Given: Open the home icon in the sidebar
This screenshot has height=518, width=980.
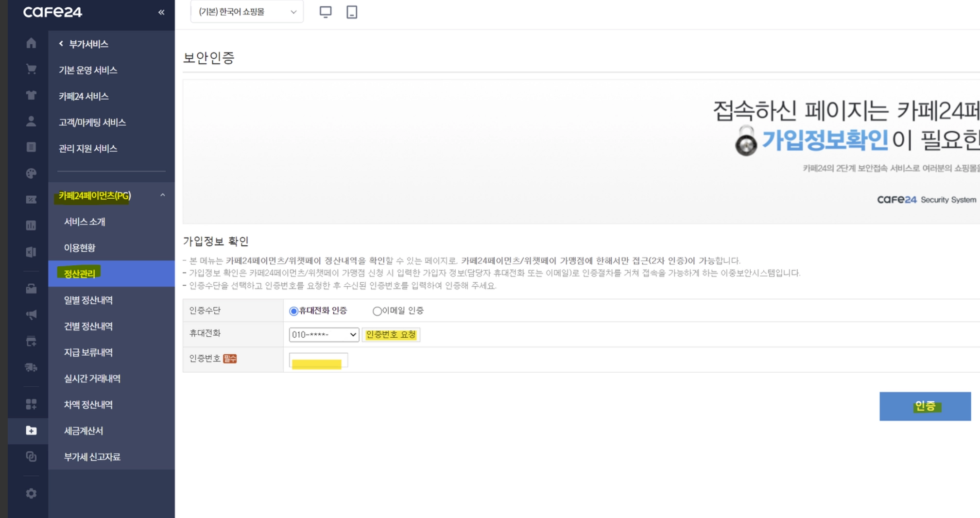Looking at the screenshot, I should pyautogui.click(x=31, y=43).
